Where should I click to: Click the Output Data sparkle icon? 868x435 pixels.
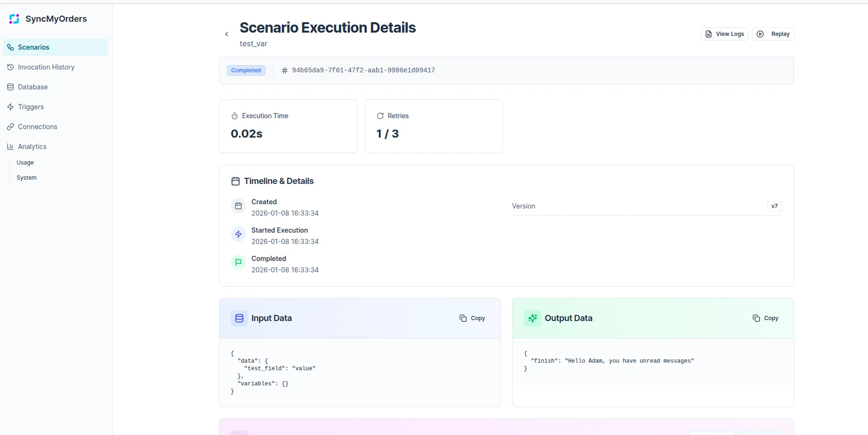tap(532, 318)
